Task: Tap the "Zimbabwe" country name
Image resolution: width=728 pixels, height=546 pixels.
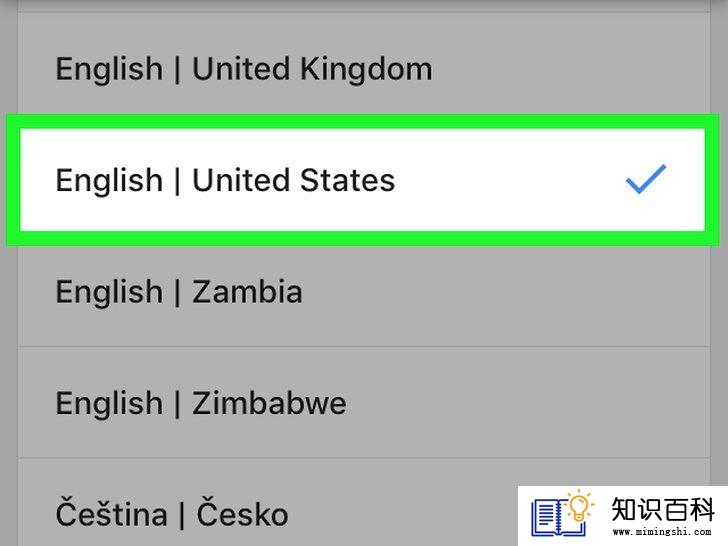Action: tap(269, 403)
